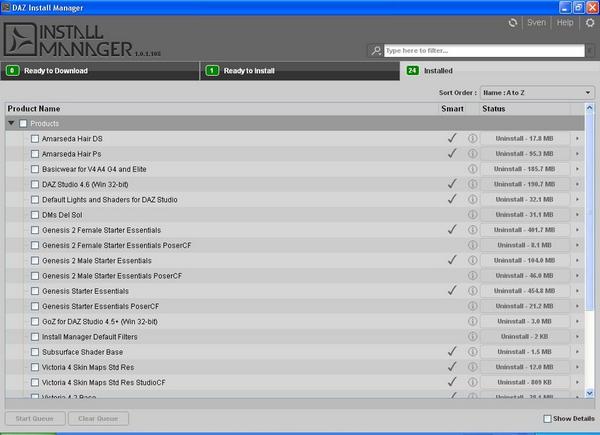Open info icon for Subsurface Shader Base
The image size is (600, 435).
coord(473,352)
